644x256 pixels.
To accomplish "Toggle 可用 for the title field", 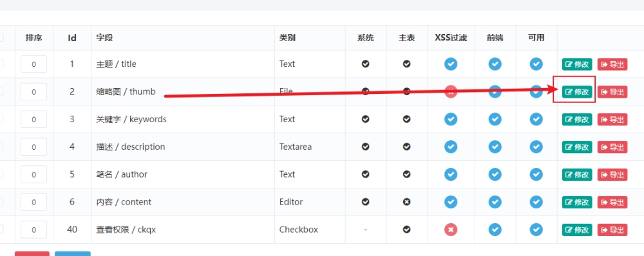I will tap(536, 64).
